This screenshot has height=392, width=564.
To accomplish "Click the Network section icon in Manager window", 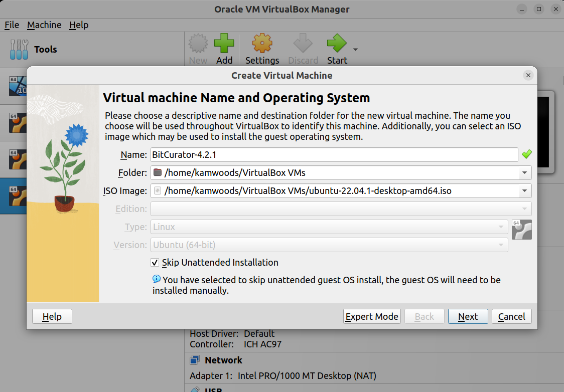I will (195, 359).
